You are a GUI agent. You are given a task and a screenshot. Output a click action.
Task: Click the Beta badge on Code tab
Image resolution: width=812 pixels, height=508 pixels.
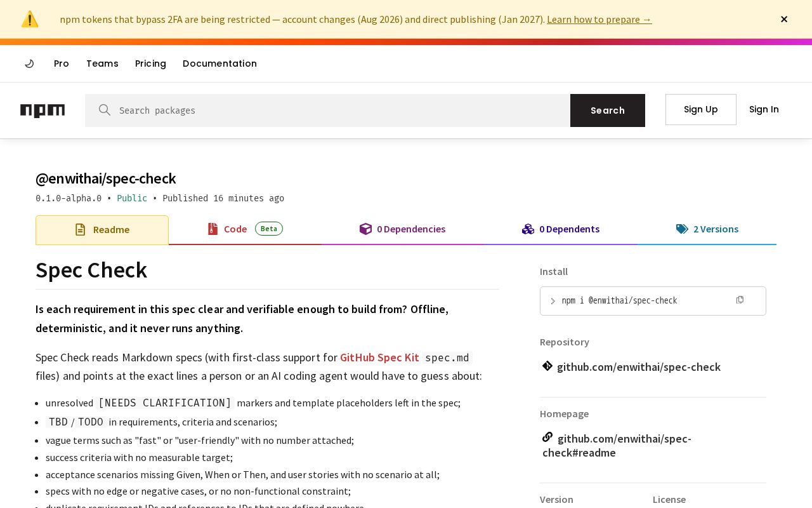(x=269, y=229)
